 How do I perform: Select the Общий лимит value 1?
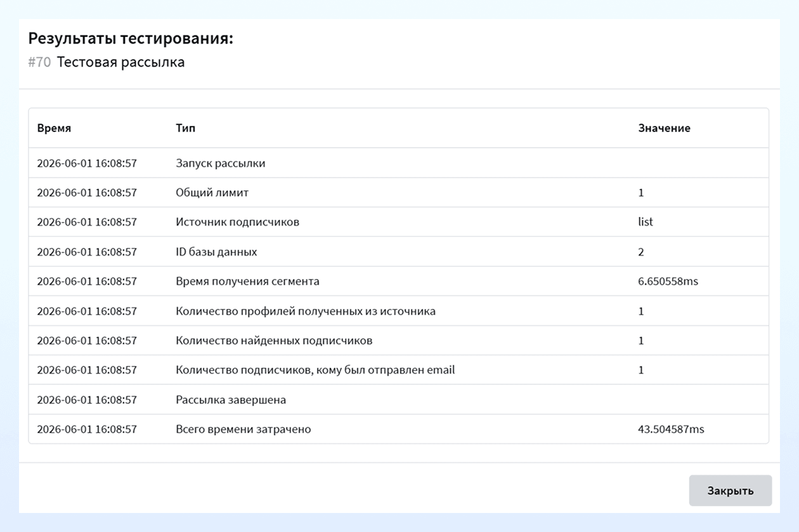641,193
